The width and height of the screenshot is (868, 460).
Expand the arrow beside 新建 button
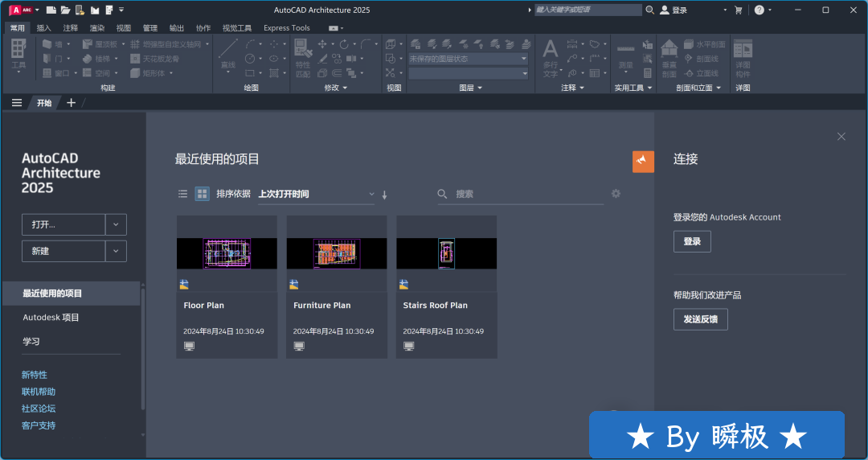117,251
